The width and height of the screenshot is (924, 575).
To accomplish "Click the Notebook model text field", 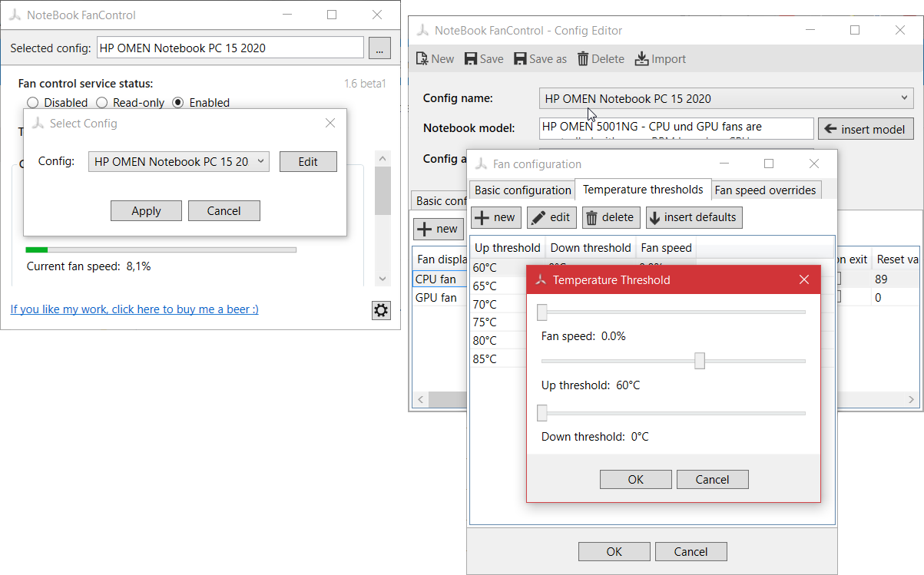I will click(x=677, y=128).
